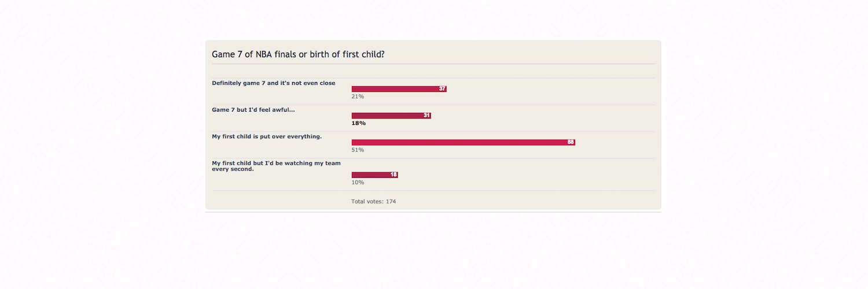Click the 51% percentage label

coord(358,150)
